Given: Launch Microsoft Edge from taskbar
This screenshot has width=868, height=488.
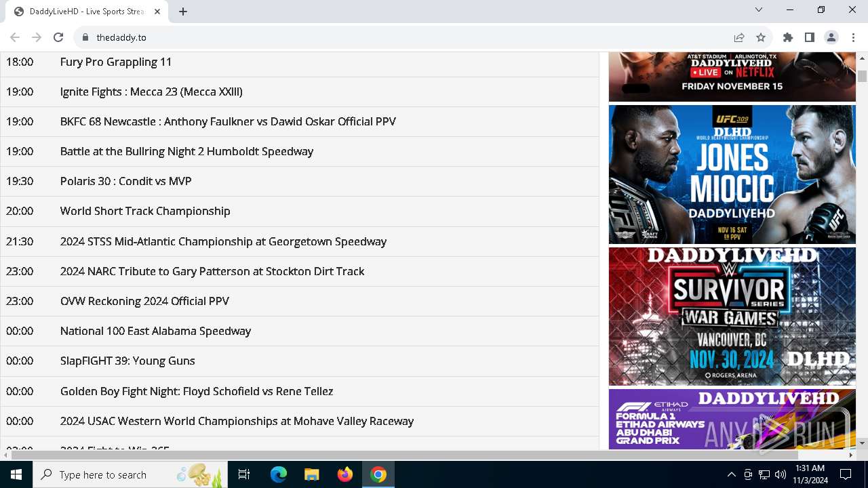Looking at the screenshot, I should tap(279, 474).
